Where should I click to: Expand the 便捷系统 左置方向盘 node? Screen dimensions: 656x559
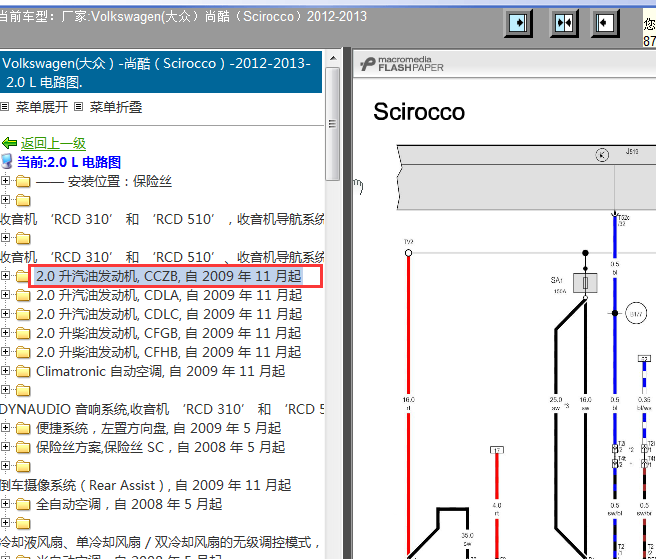click(5, 428)
